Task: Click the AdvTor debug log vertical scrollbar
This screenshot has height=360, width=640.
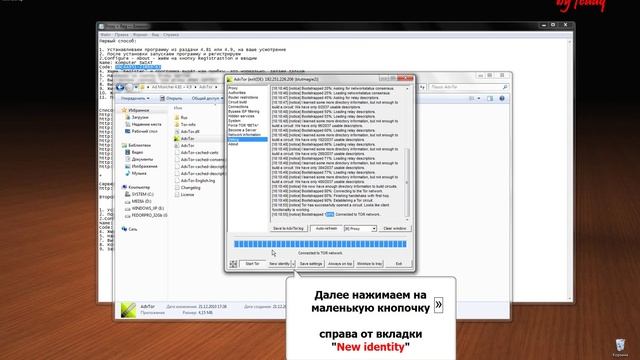Action: (407, 153)
